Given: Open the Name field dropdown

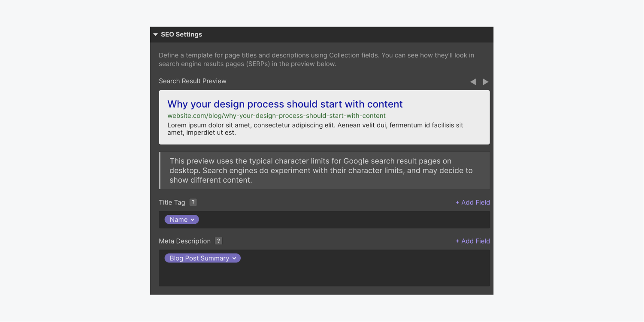Looking at the screenshot, I should (x=181, y=219).
